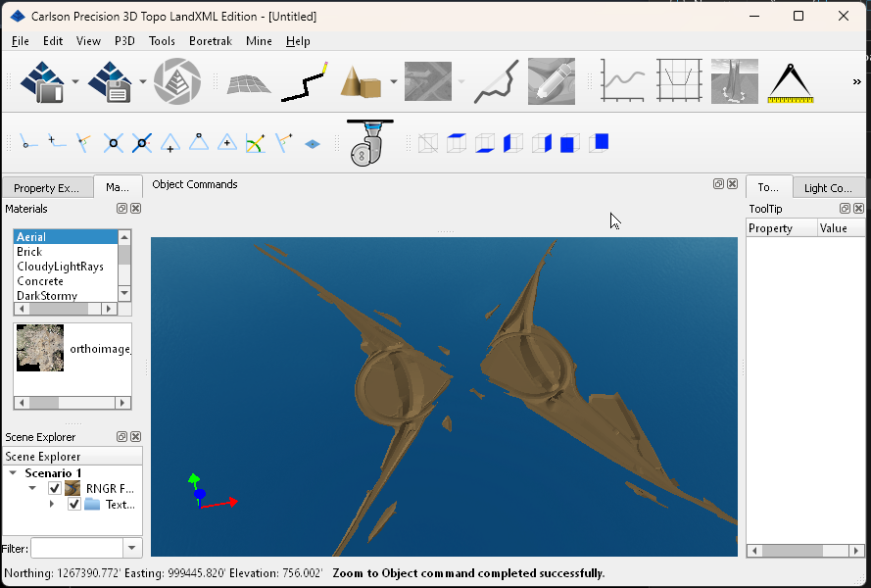This screenshot has height=588, width=871.
Task: Collapse the Scenario 1 tree node
Action: [13, 472]
